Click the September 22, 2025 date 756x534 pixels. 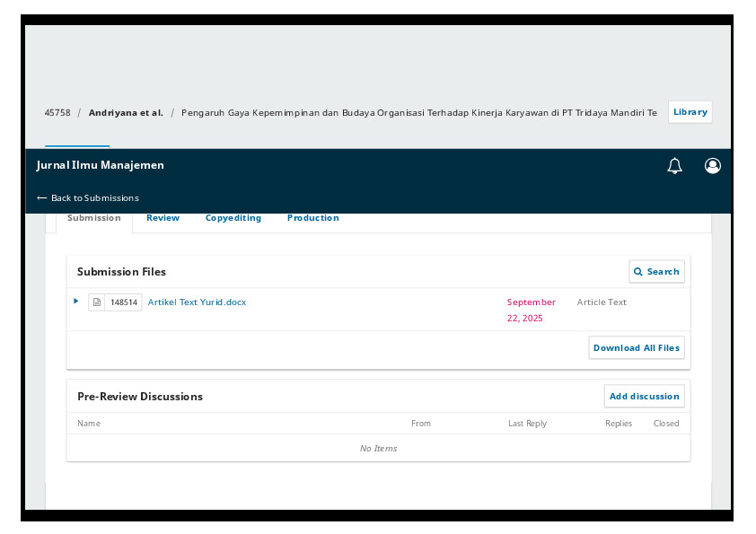pos(531,310)
